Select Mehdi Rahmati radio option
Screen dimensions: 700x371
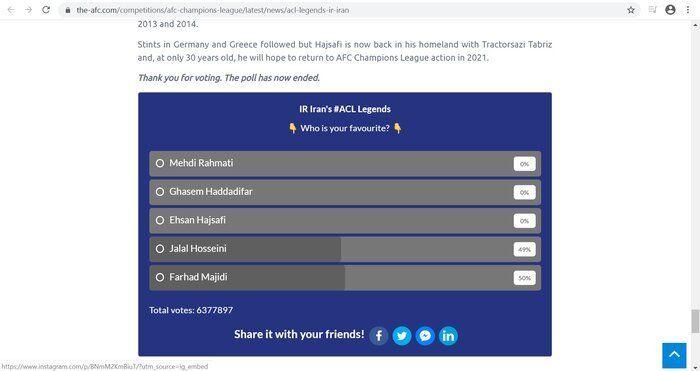(x=160, y=163)
